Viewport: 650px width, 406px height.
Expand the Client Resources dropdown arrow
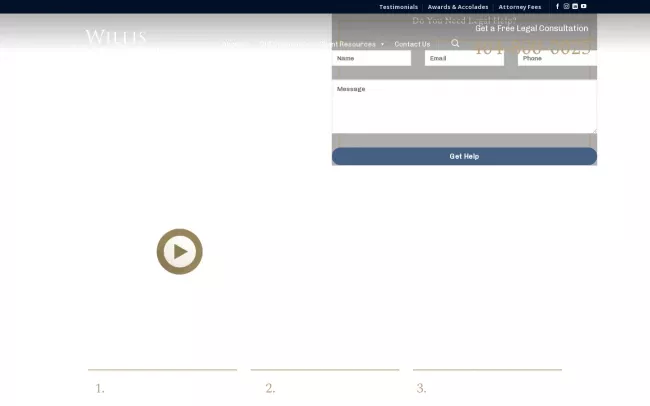(x=382, y=44)
